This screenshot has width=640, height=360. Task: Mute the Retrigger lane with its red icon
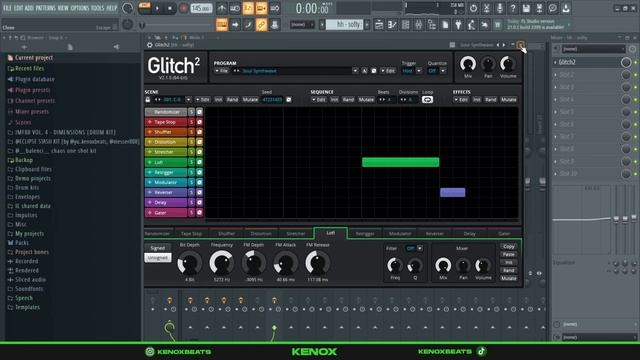199,172
